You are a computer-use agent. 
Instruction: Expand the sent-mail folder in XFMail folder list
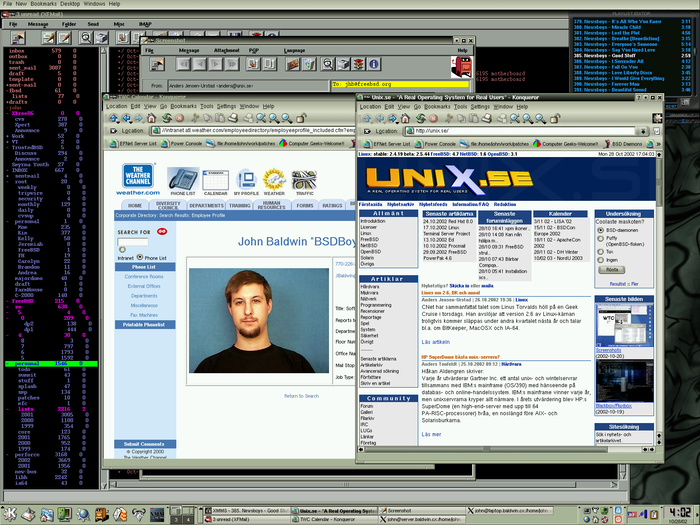tap(8, 85)
